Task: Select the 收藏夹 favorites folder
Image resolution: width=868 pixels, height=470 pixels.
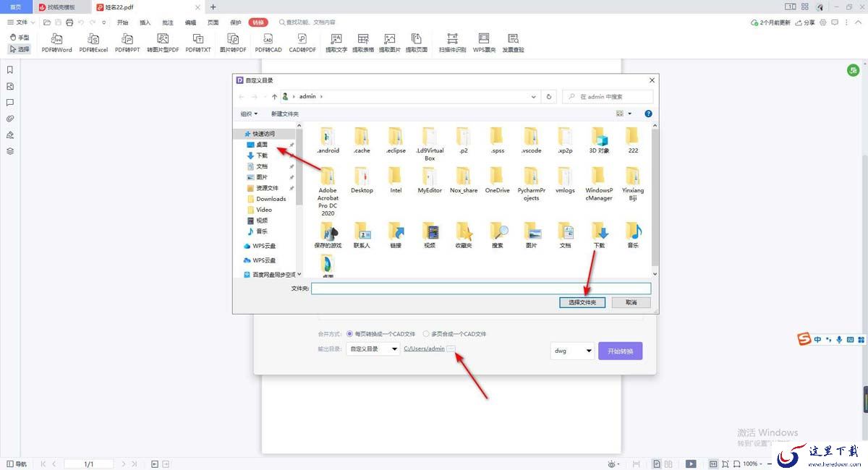Action: click(x=464, y=235)
